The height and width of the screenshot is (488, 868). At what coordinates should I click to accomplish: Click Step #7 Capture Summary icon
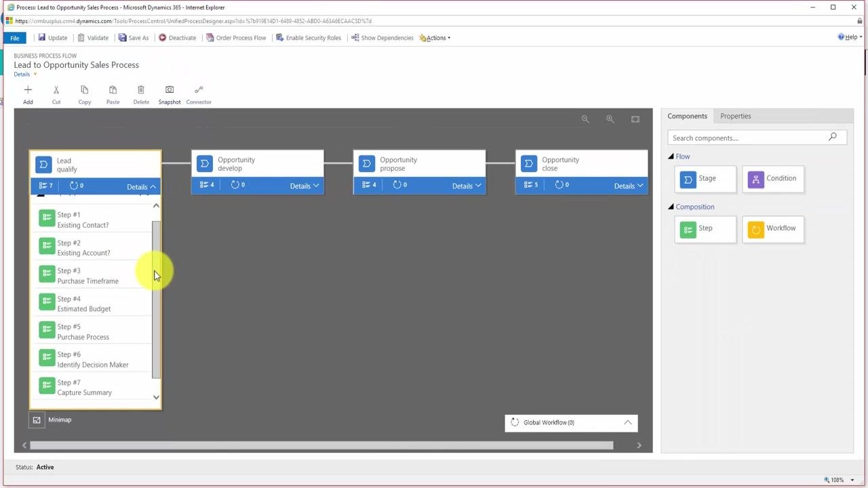coord(47,385)
